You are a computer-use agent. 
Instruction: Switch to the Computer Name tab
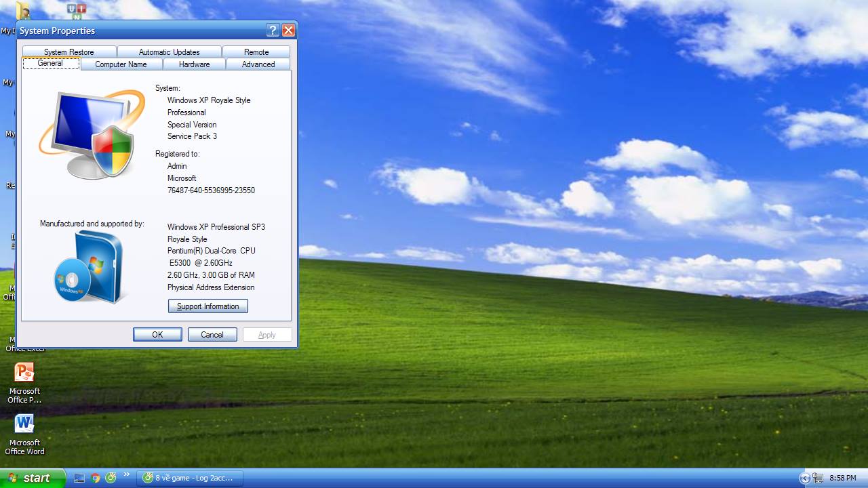pyautogui.click(x=121, y=64)
